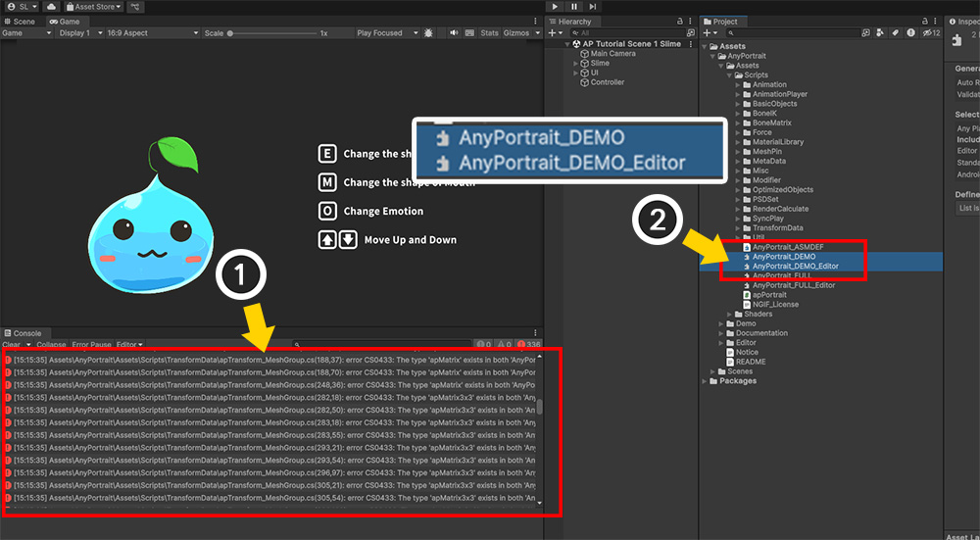
Task: Click the Hierarchy search-by-type icon
Action: click(x=691, y=33)
